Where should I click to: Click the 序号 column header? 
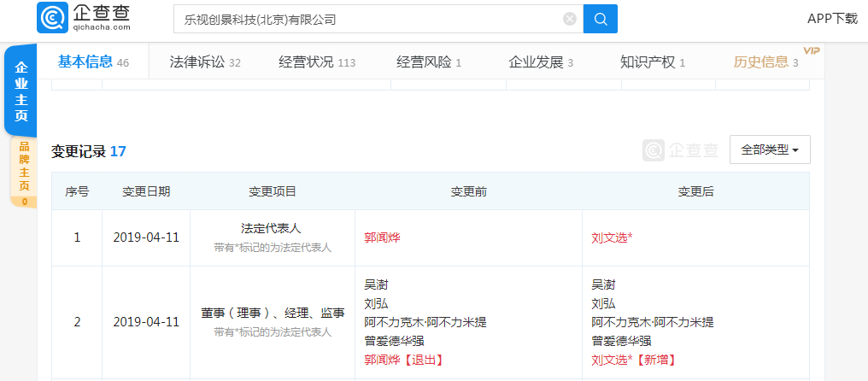(x=77, y=191)
